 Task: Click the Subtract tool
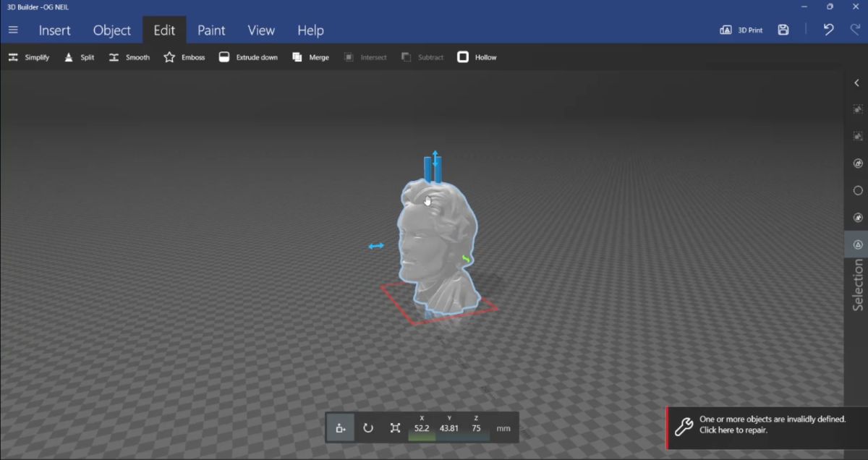click(x=422, y=57)
